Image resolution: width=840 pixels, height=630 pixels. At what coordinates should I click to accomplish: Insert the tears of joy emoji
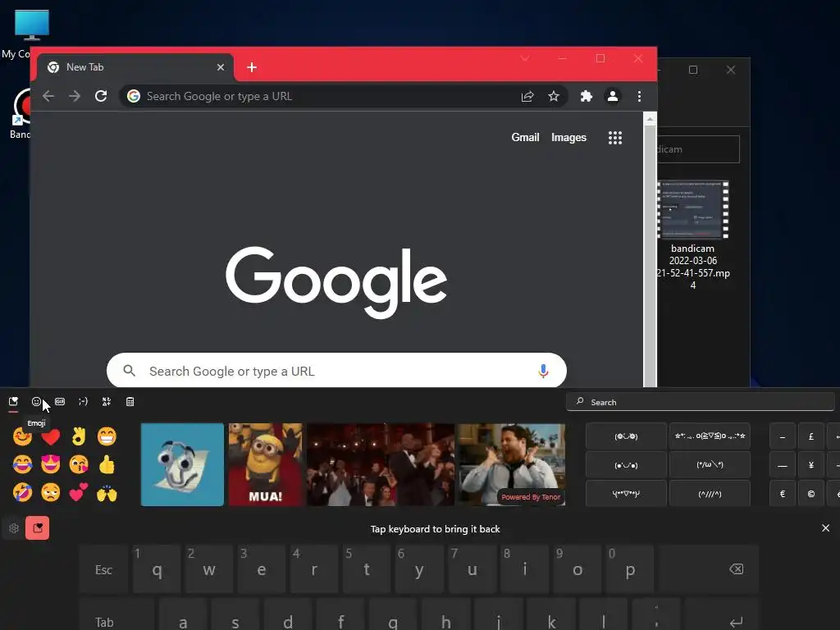[x=22, y=464]
